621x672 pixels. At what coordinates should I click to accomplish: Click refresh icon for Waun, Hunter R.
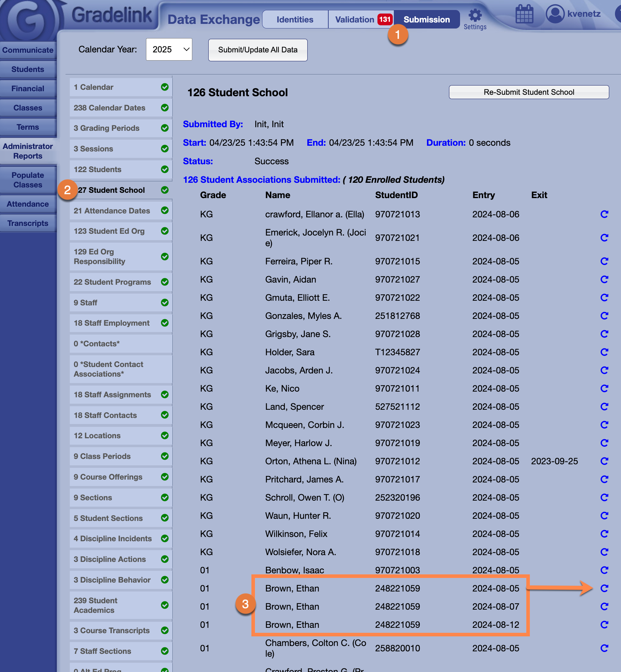[x=604, y=516]
